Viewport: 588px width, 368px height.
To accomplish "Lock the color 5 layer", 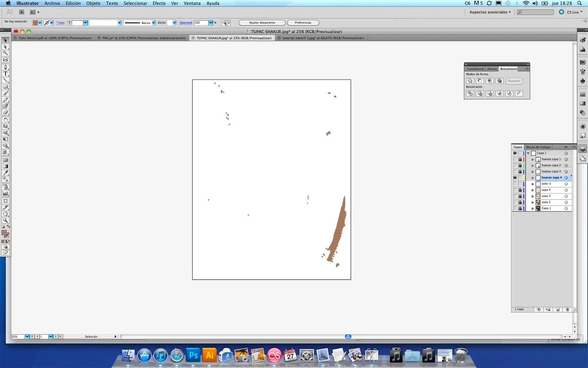I will click(x=520, y=184).
